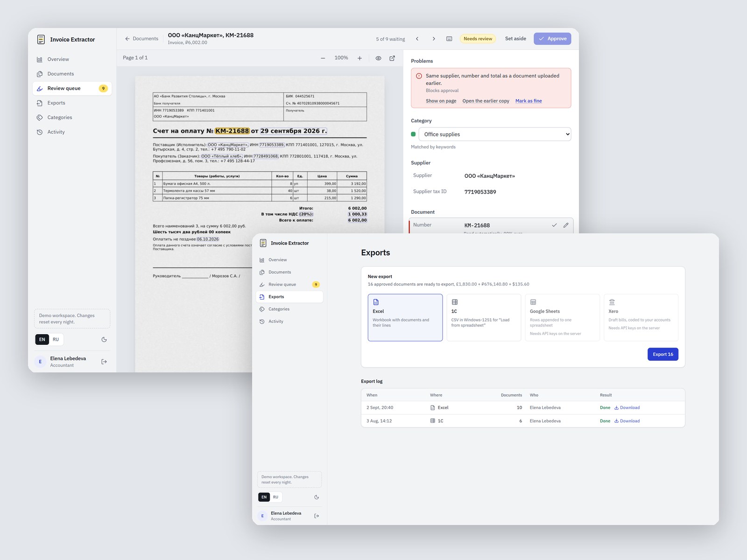Toggle highlights with the eye icon
The height and width of the screenshot is (560, 747).
point(379,58)
